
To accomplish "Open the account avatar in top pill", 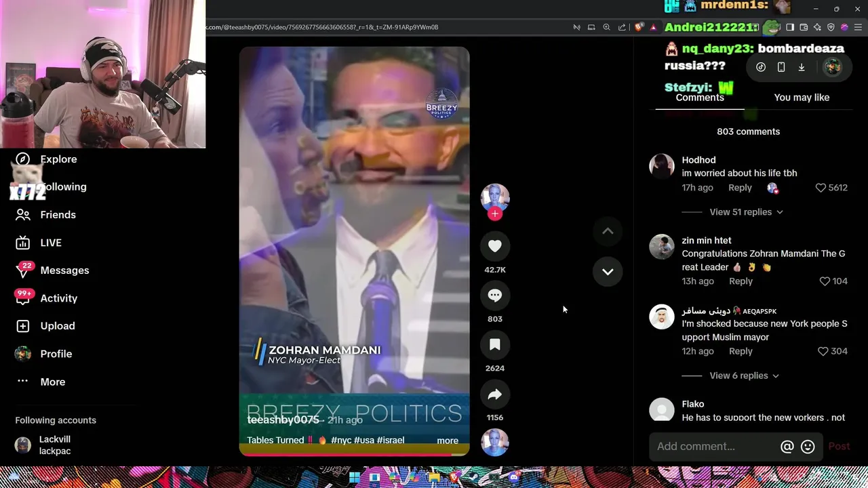I will tap(832, 67).
